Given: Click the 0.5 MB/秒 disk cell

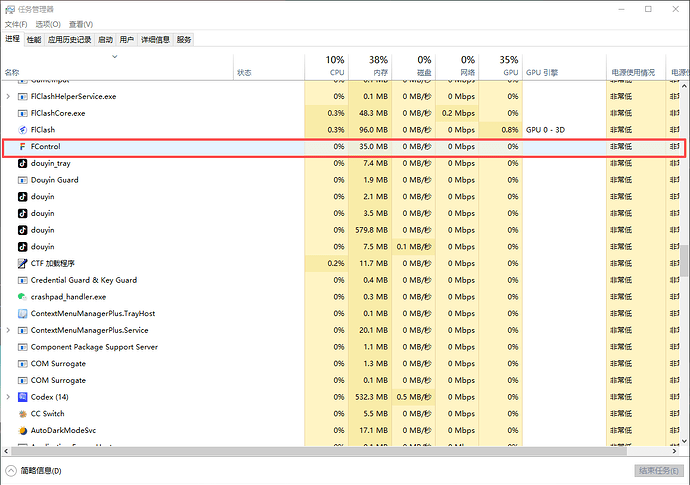Looking at the screenshot, I should [x=414, y=397].
